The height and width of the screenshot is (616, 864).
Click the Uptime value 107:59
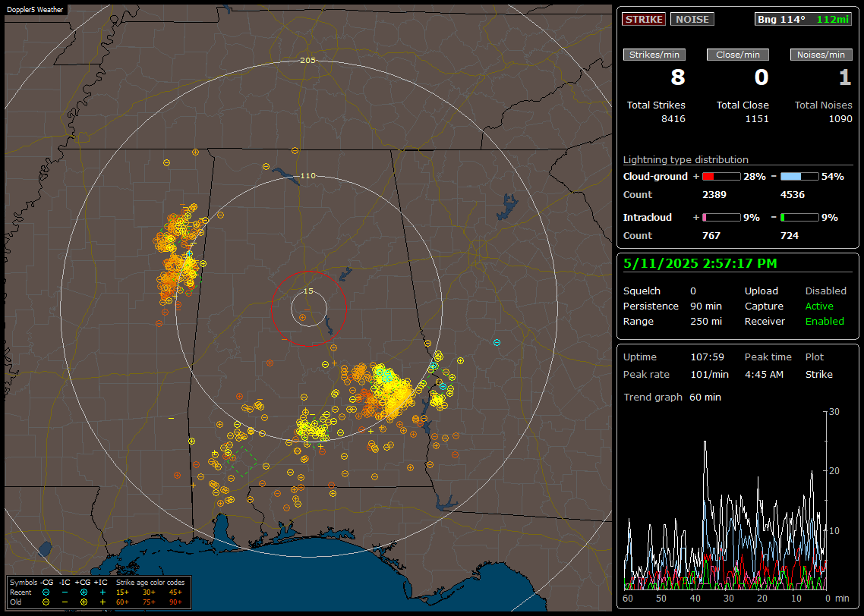tap(708, 357)
